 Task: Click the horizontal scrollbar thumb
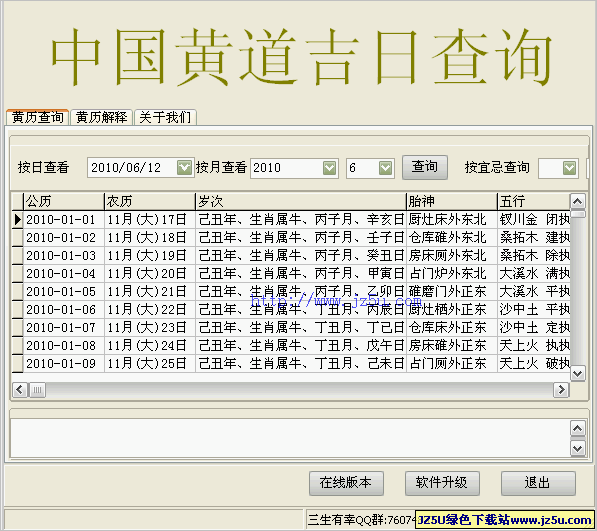[x=37, y=390]
